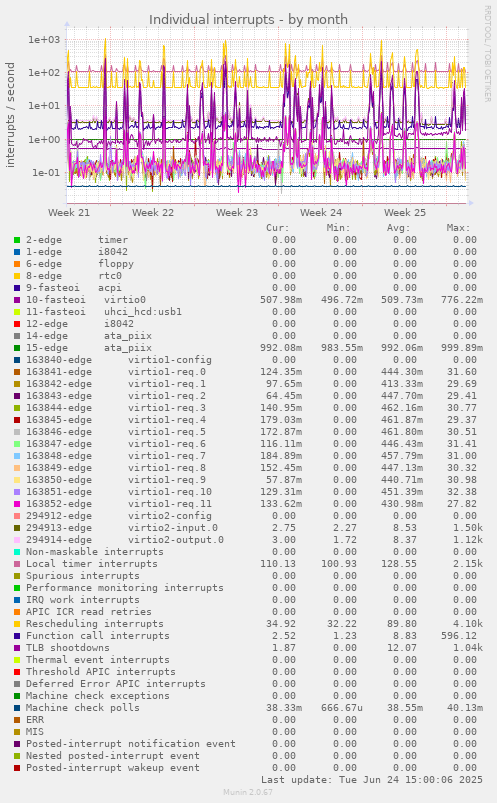The width and height of the screenshot is (497, 803).
Task: Click the Max column header
Action: click(x=458, y=228)
